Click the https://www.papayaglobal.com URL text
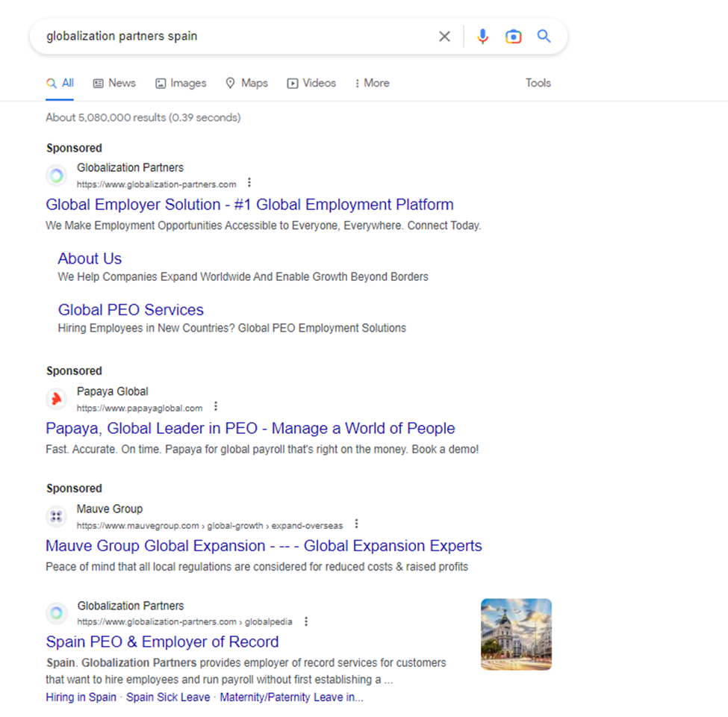This screenshot has width=728, height=717. tap(140, 409)
